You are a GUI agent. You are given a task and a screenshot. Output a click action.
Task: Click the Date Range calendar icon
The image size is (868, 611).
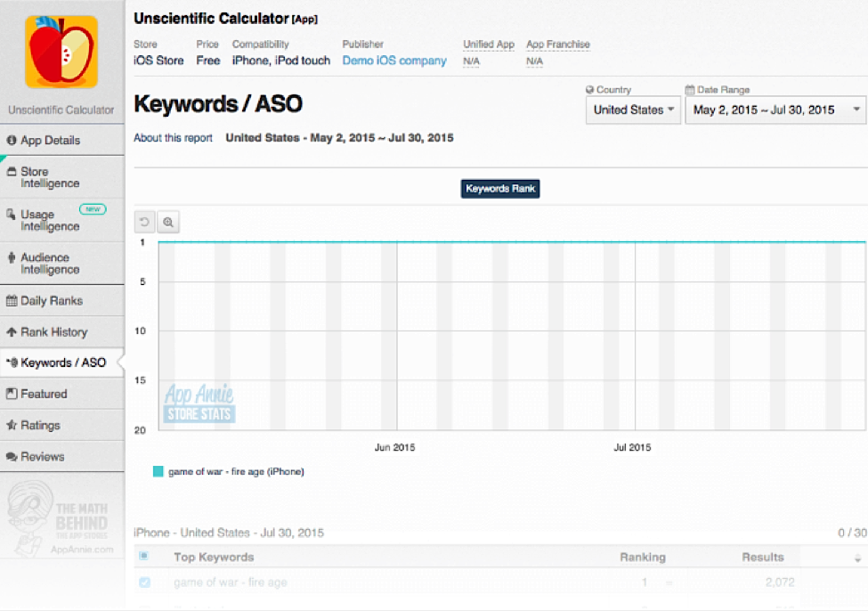pyautogui.click(x=690, y=90)
